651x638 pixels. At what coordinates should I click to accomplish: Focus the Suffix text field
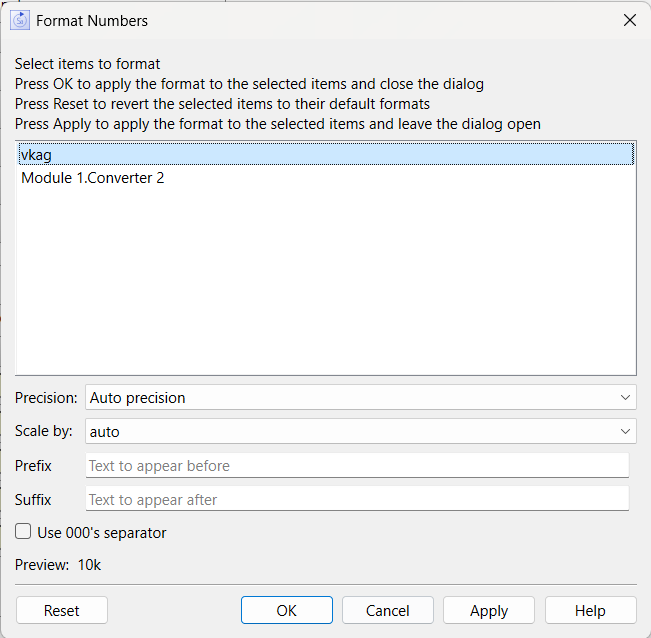[357, 499]
